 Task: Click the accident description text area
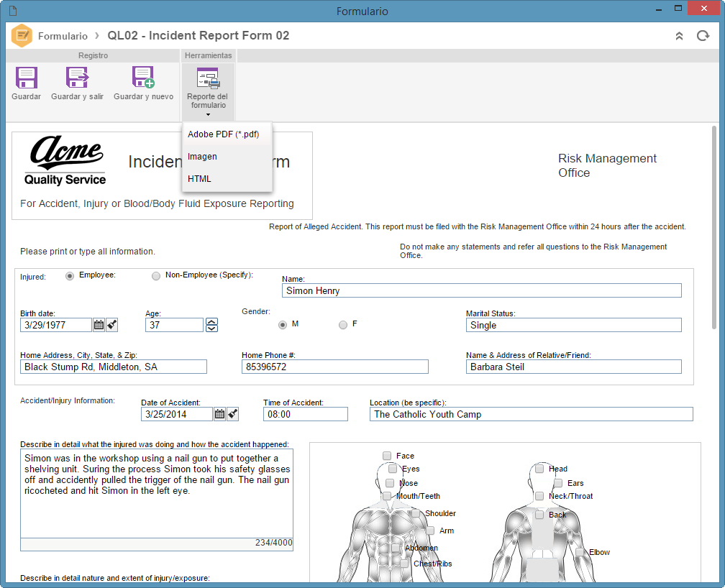pos(157,494)
